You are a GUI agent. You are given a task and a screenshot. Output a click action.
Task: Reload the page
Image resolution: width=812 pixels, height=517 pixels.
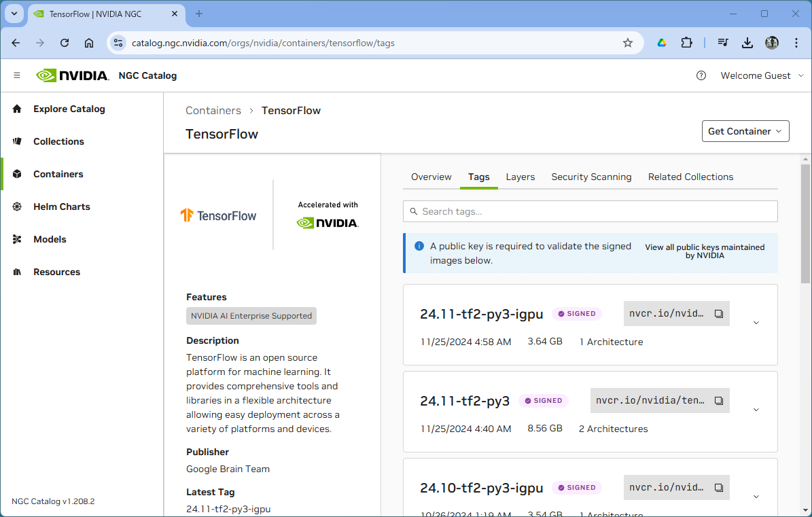coord(65,43)
